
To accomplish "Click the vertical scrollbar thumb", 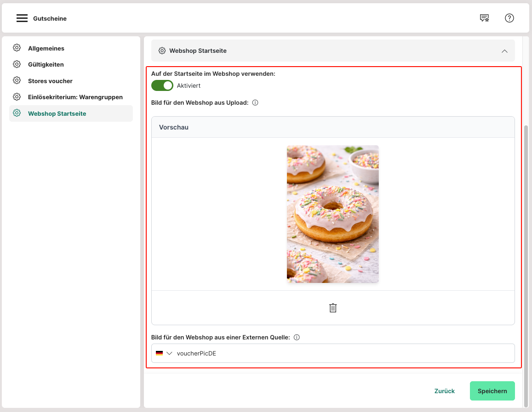I will click(x=526, y=266).
